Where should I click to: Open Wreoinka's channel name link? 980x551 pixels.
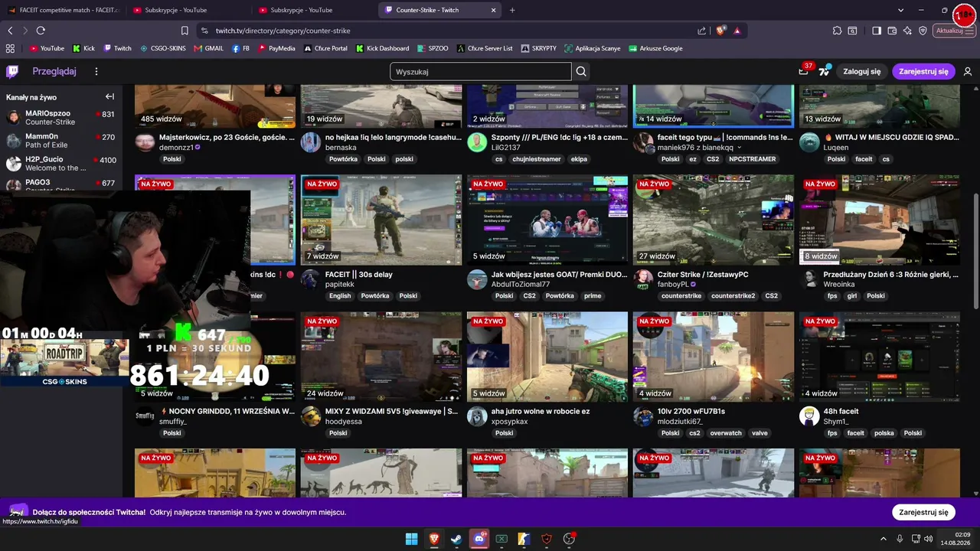pos(839,284)
